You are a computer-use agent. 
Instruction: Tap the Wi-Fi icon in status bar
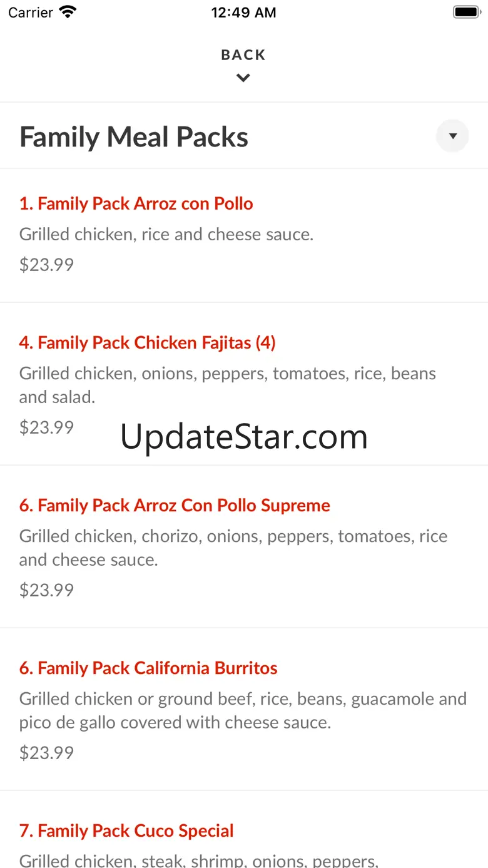click(x=67, y=12)
